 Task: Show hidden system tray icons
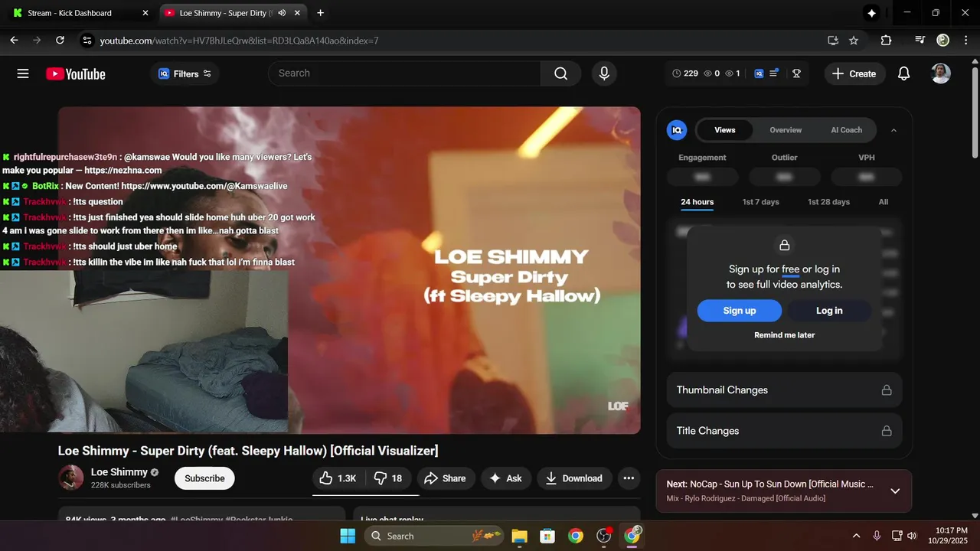[856, 536]
